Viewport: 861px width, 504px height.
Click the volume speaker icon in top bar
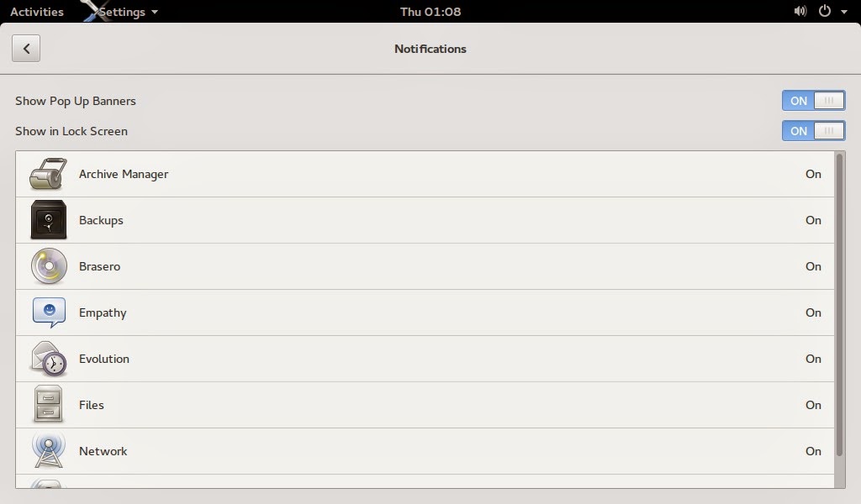(800, 12)
